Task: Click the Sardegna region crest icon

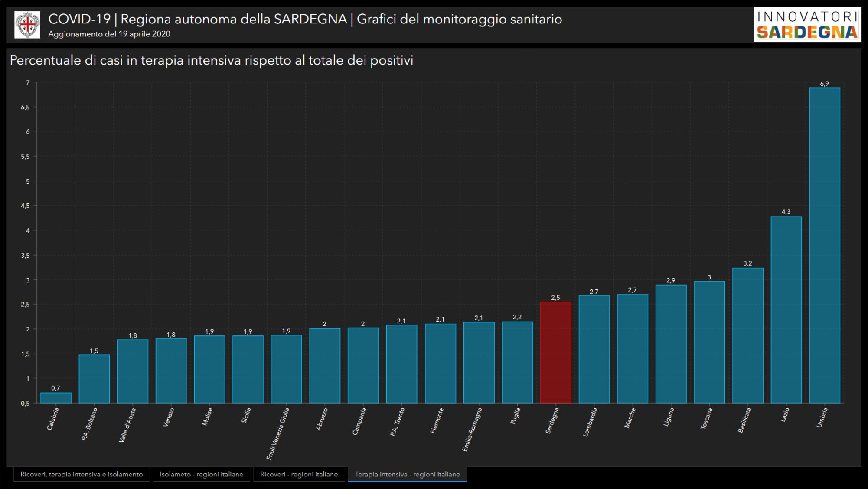Action: (x=27, y=25)
